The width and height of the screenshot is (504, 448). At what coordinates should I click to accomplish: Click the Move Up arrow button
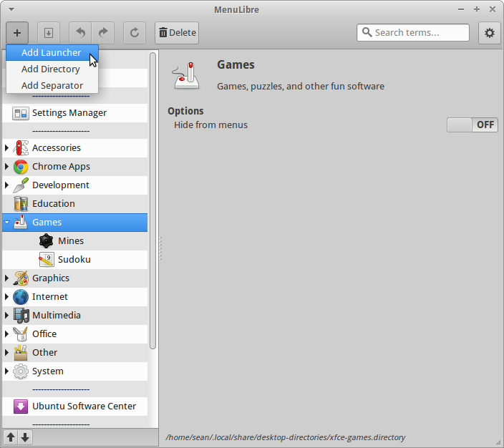click(11, 437)
